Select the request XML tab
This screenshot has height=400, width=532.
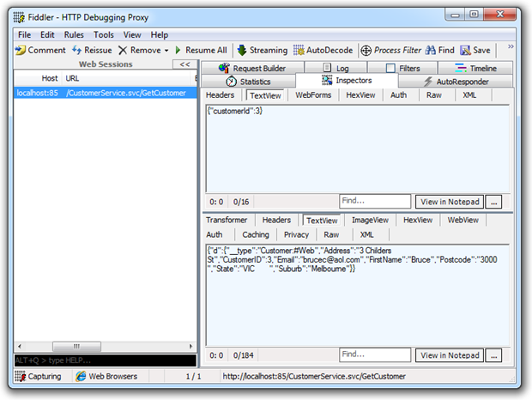[469, 95]
